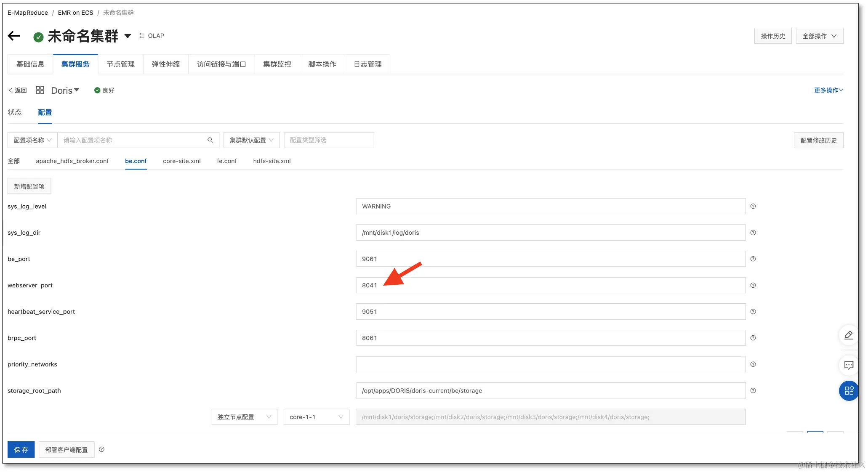
Task: Click the 保存 button
Action: [21, 450]
